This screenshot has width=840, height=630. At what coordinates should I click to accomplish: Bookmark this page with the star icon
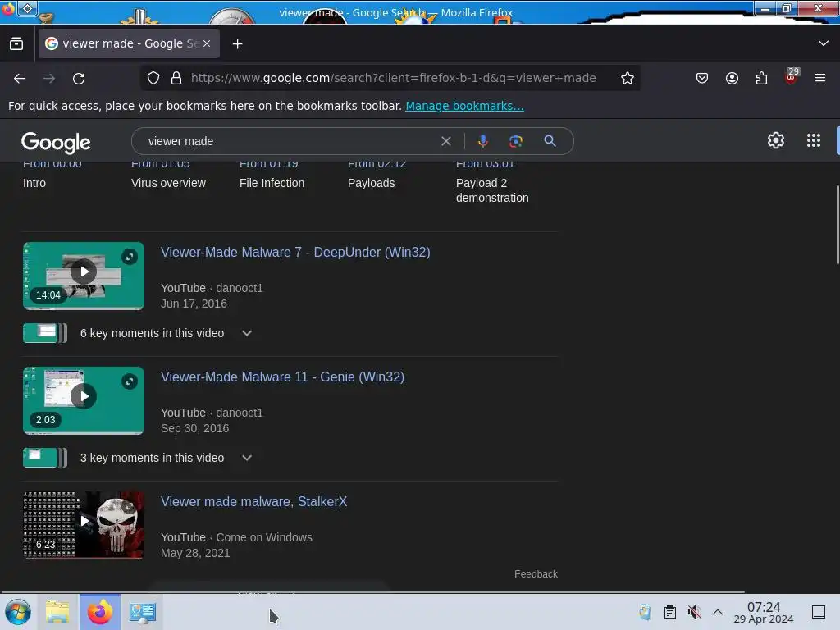[628, 78]
